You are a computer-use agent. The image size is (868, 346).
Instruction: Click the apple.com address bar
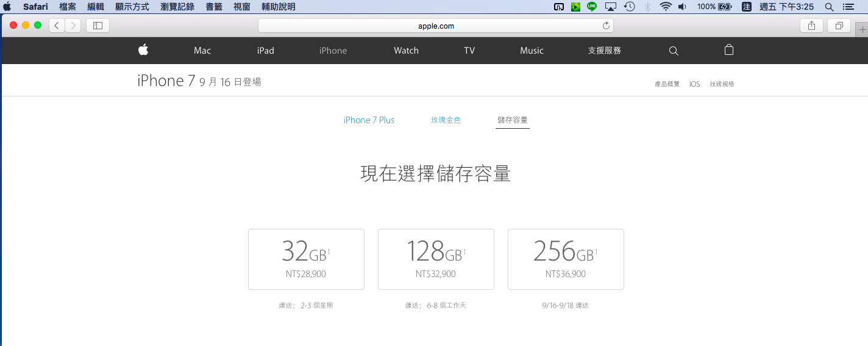[435, 26]
